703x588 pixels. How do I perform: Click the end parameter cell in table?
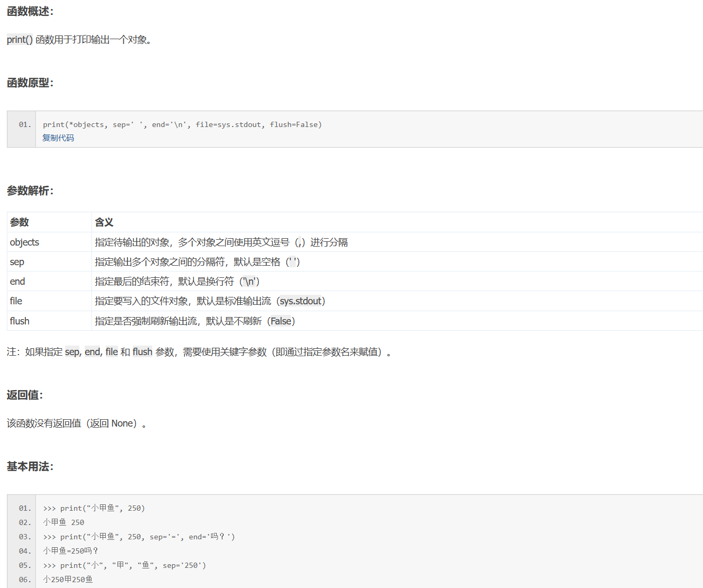49,281
